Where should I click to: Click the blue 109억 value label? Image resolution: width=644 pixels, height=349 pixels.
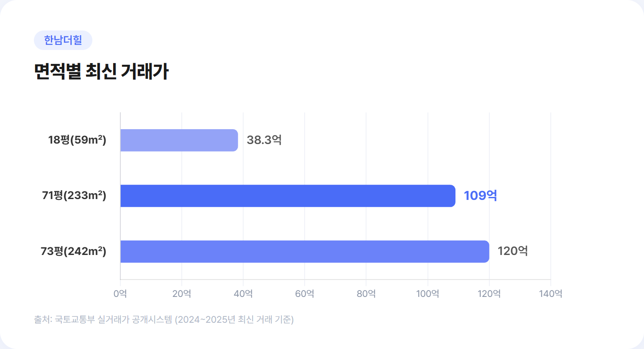(480, 195)
